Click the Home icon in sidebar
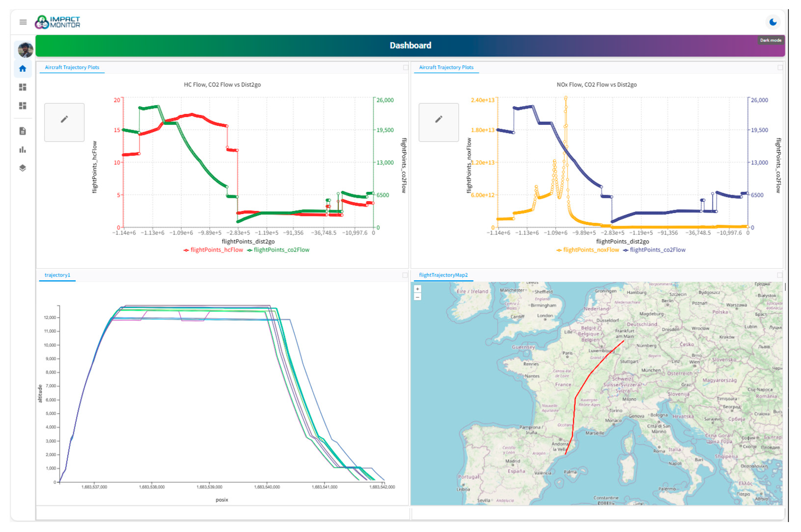This screenshot has height=532, width=801. pos(23,69)
